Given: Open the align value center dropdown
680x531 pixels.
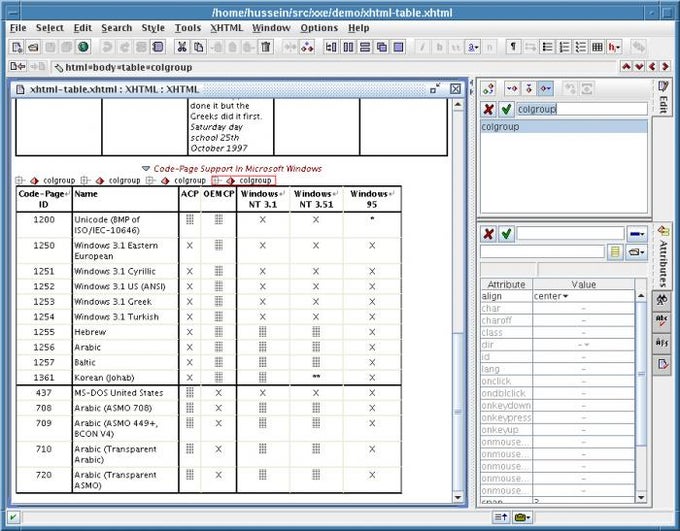Looking at the screenshot, I should (x=565, y=296).
